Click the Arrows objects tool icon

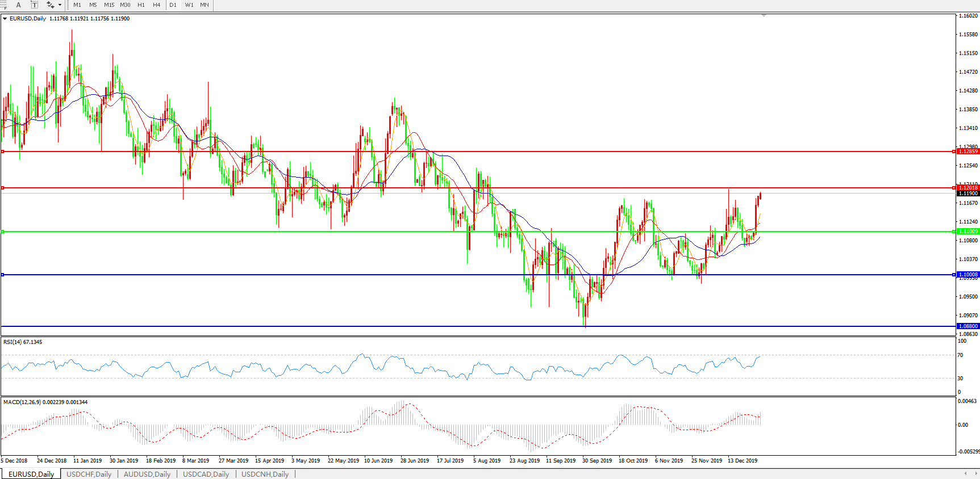(x=51, y=5)
